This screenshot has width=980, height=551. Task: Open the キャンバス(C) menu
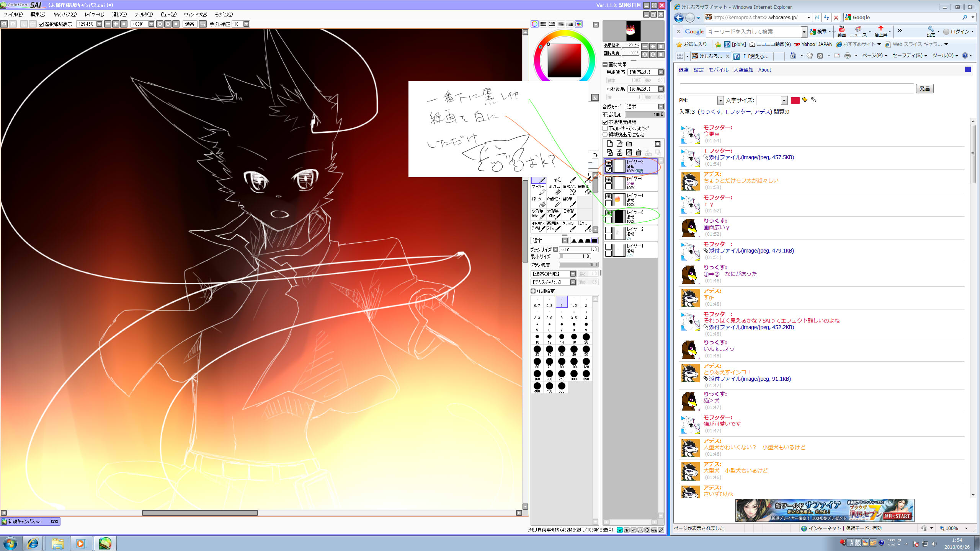tap(65, 15)
